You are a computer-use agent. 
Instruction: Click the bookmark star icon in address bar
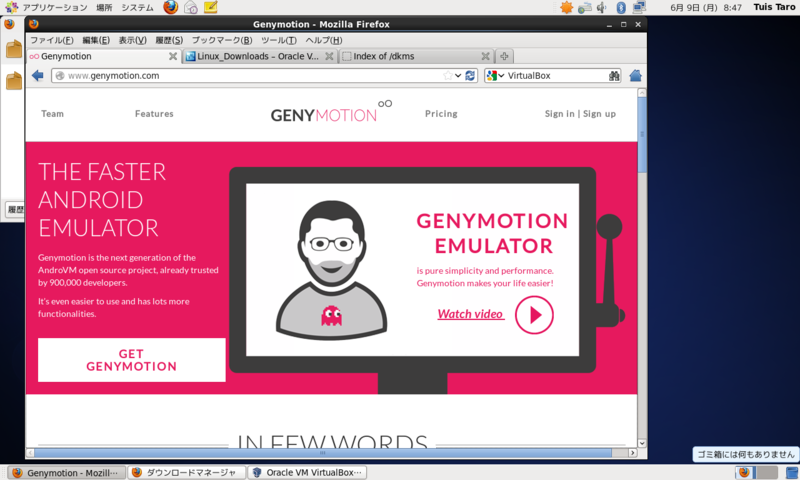click(447, 75)
